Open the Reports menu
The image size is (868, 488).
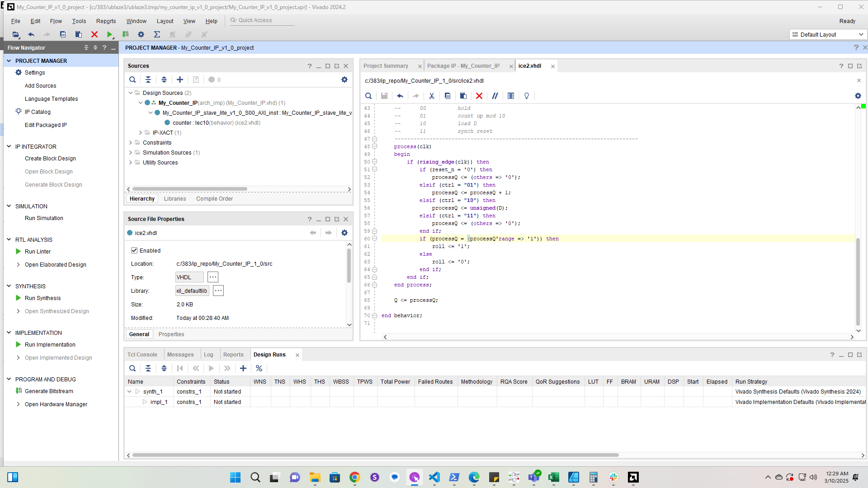point(106,21)
